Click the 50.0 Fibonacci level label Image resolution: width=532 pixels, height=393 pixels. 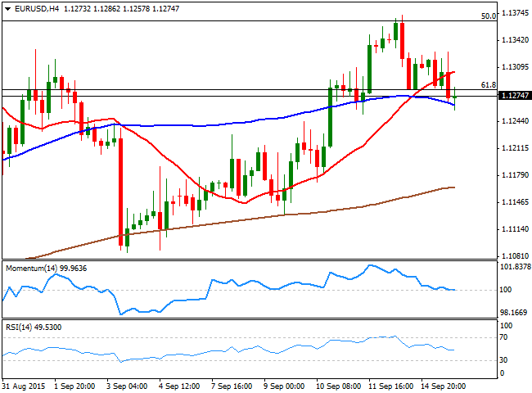pos(489,16)
